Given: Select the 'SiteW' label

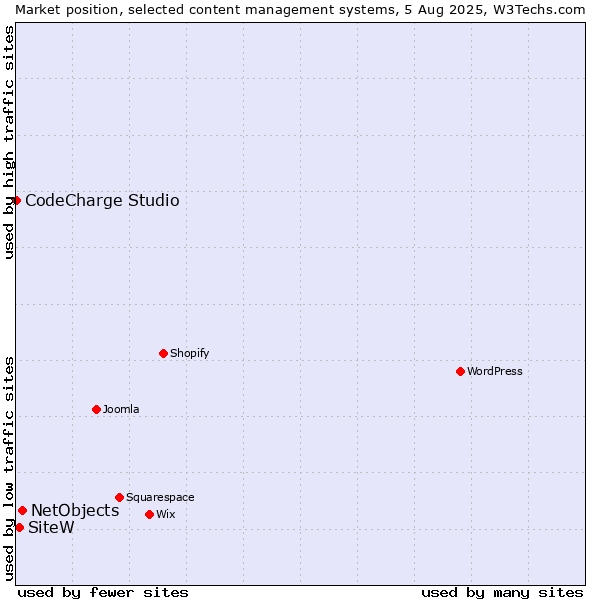Looking at the screenshot, I should tap(51, 528).
